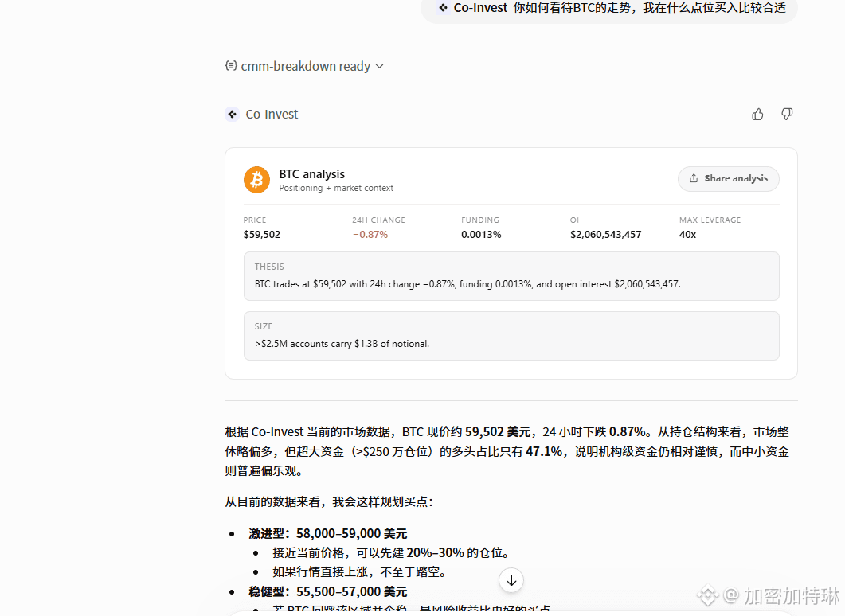Click the bold 47.1% figure in the paragraph
845x616 pixels.
point(544,451)
